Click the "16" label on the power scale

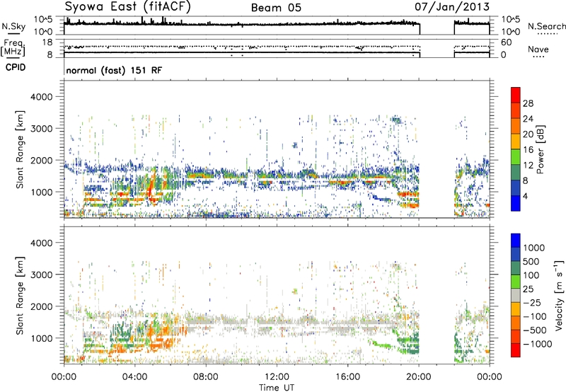click(x=528, y=150)
